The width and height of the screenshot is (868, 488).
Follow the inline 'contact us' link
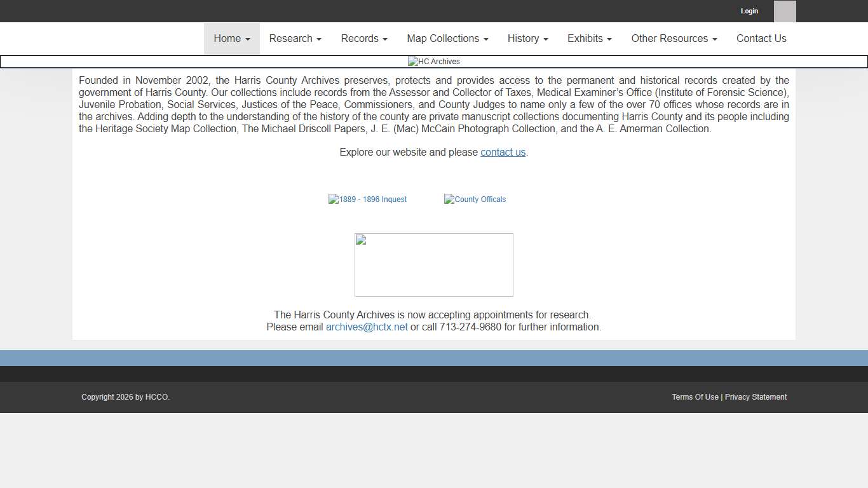pos(503,152)
